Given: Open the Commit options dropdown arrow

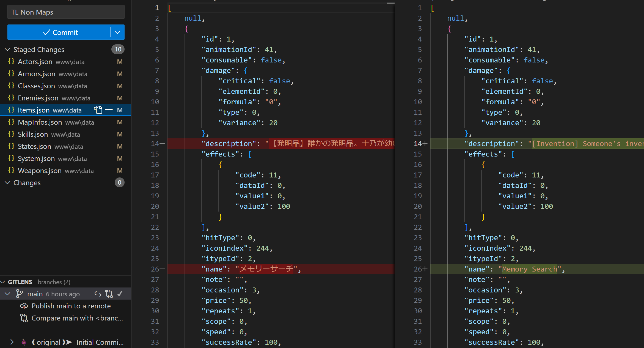Looking at the screenshot, I should (117, 32).
